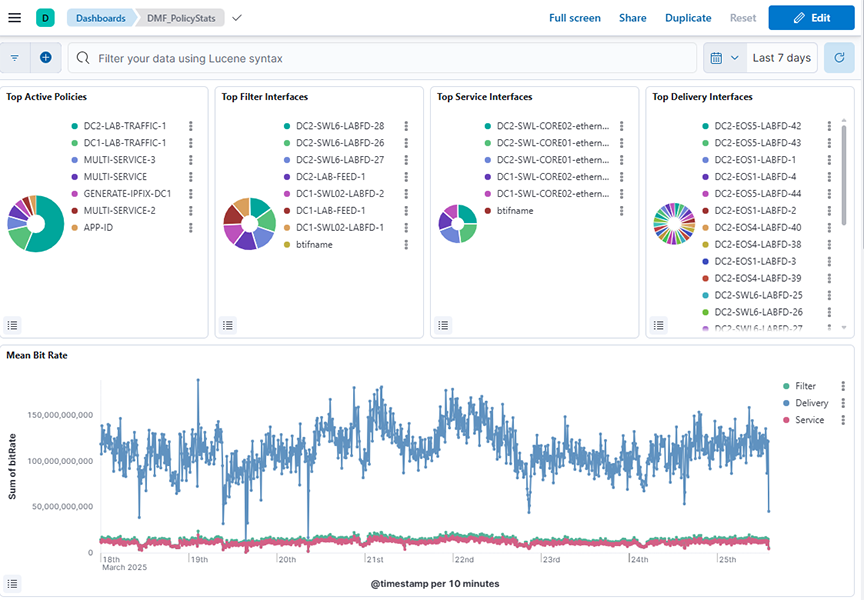Click the green D space avatar
Viewport: 864px width, 600px height.
tap(46, 18)
